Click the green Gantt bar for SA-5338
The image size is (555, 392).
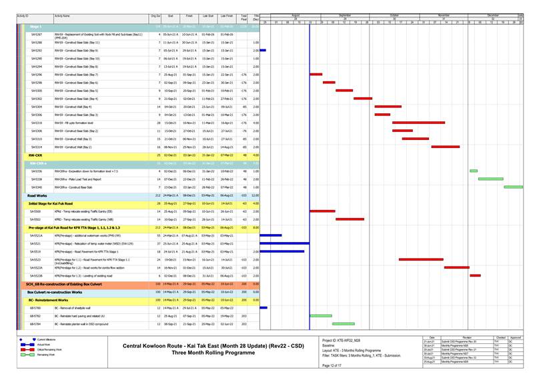click(x=490, y=179)
